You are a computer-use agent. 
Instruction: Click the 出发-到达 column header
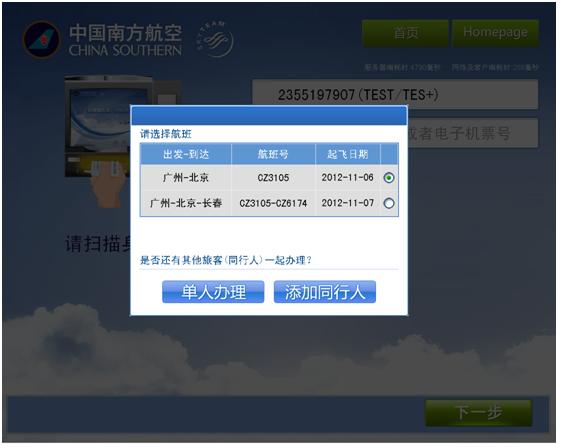point(186,154)
